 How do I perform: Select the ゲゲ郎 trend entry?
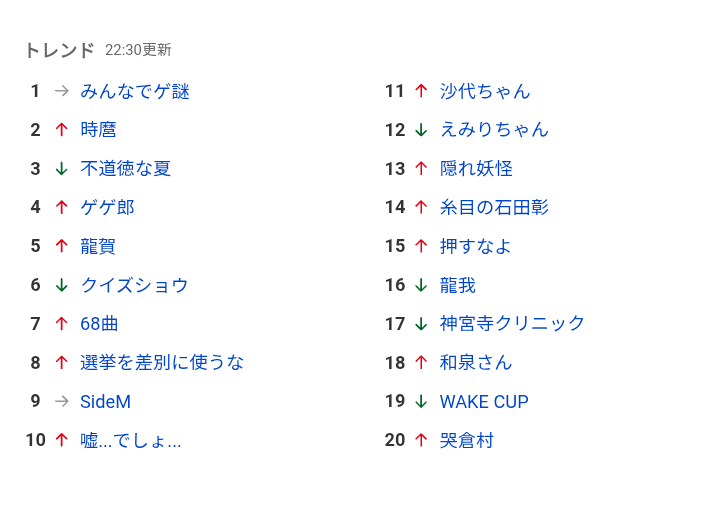coord(107,208)
